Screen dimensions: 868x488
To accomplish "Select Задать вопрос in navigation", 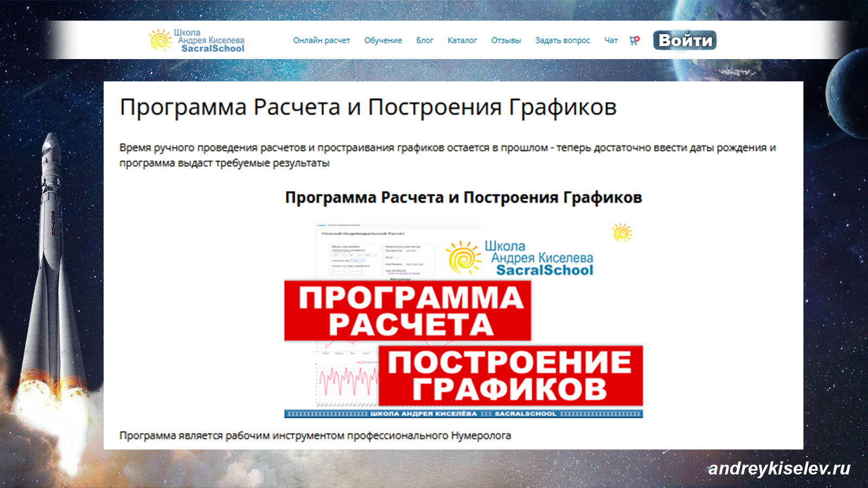I will pyautogui.click(x=563, y=40).
